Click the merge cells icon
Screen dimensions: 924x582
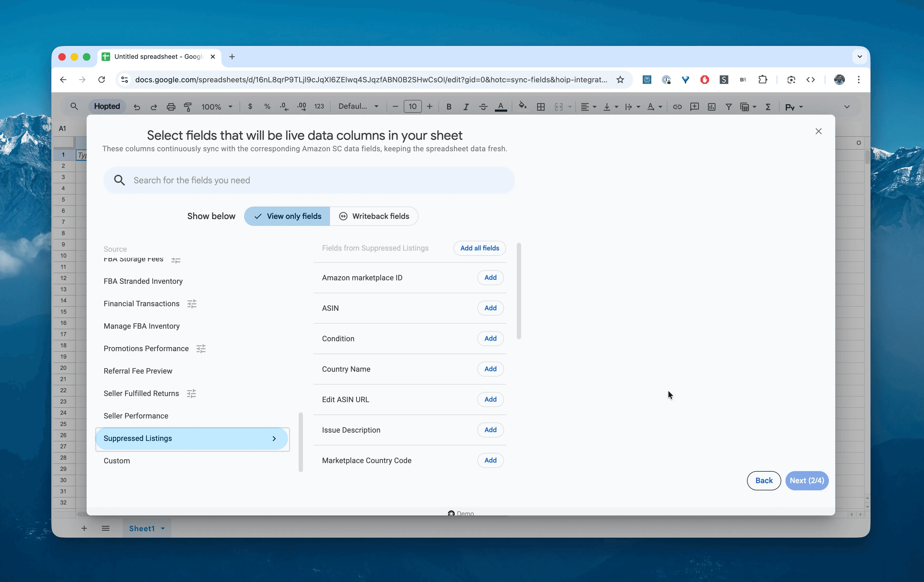[x=559, y=107]
